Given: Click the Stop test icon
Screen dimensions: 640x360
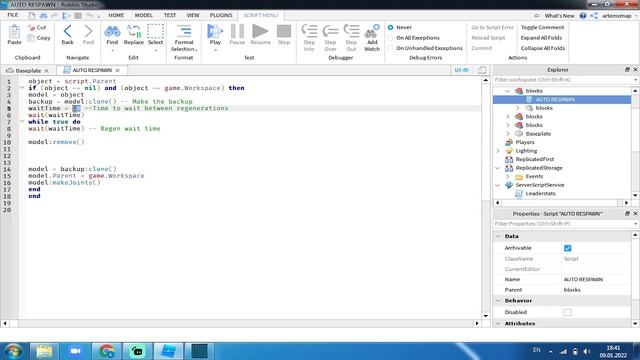Looking at the screenshot, I should pyautogui.click(x=284, y=31).
